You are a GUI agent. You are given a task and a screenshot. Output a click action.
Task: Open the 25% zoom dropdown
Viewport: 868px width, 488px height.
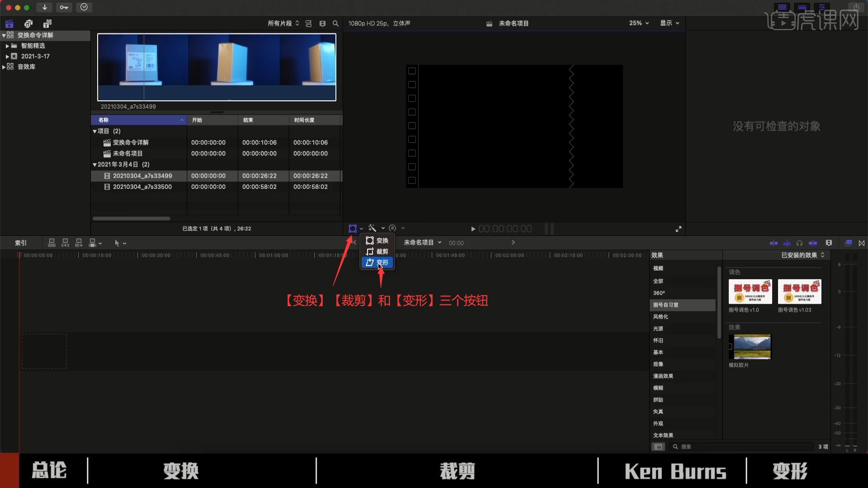click(x=638, y=23)
